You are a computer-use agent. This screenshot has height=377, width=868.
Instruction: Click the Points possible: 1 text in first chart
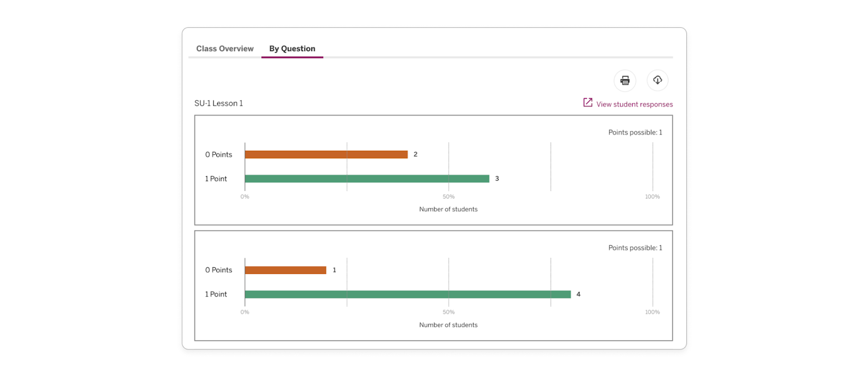click(x=635, y=132)
